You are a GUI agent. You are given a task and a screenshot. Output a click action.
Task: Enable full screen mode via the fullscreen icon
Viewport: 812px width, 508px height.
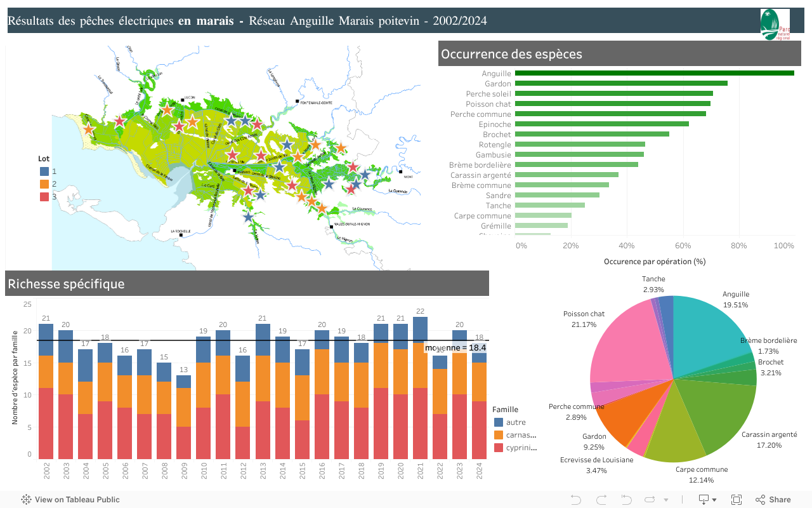737,500
